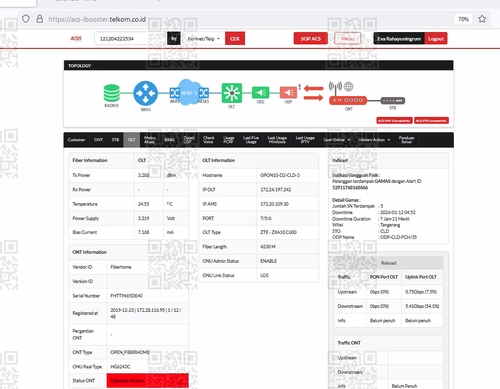Image resolution: width=500 pixels, height=389 pixels.
Task: Open the Usage PCRF tab
Action: coord(229,140)
